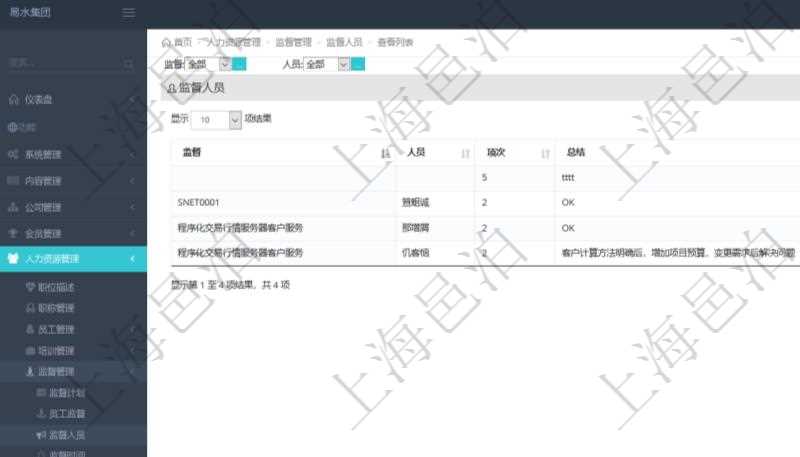
Task: Open the 内容管理 menu item
Action: [x=73, y=181]
